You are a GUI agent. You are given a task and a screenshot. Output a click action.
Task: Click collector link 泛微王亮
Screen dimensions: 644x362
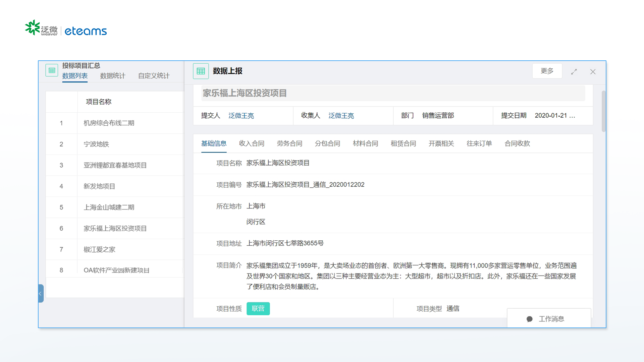pos(341,116)
